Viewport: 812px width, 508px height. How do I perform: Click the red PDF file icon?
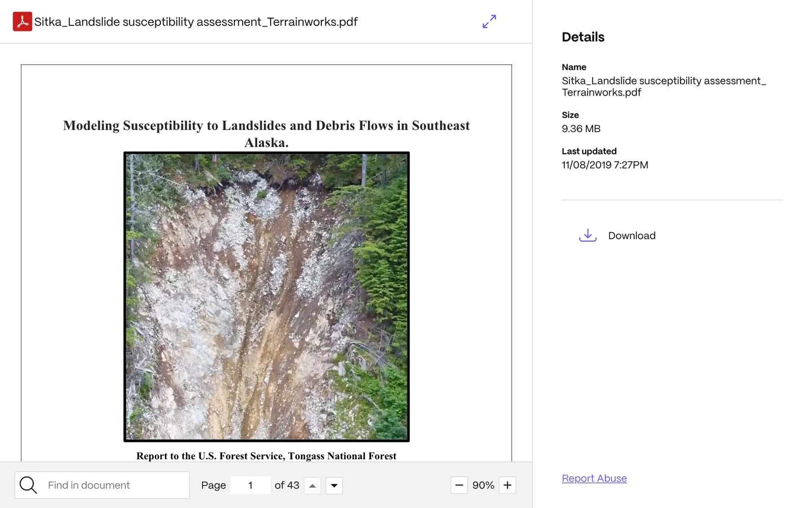coord(22,22)
